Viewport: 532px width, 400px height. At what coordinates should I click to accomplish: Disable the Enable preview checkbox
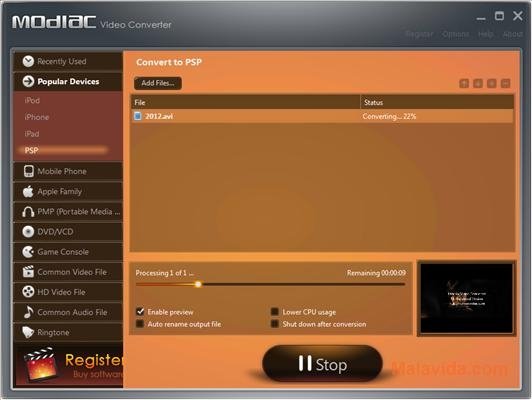pos(140,311)
